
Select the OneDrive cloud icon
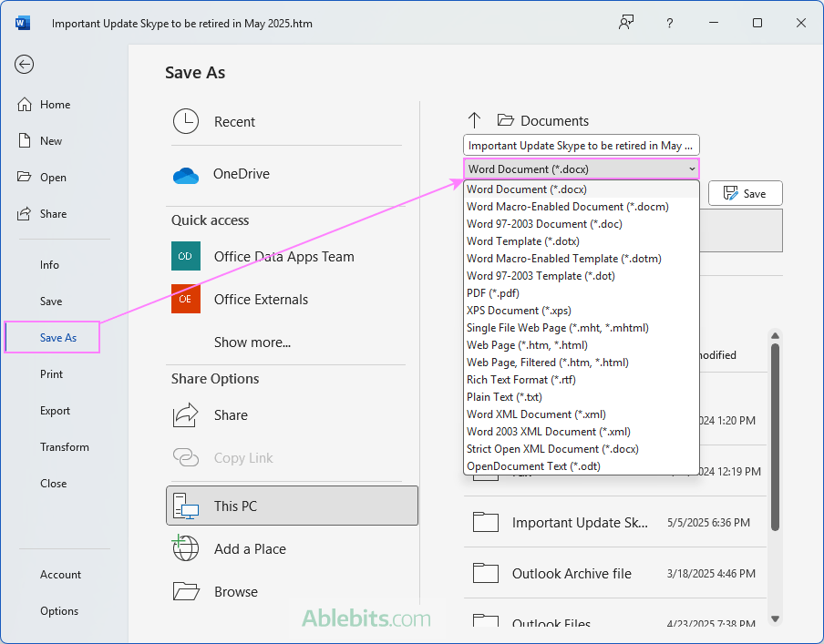[x=186, y=174]
